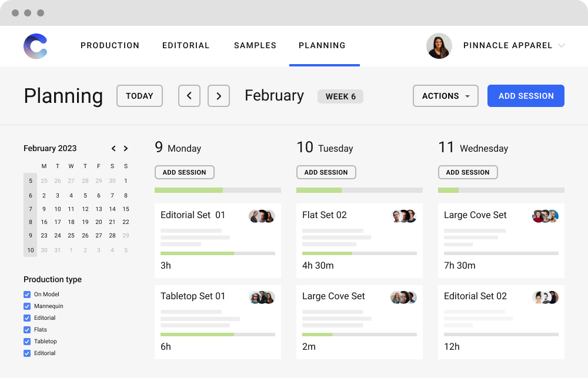Click the back week navigation arrow

(189, 95)
